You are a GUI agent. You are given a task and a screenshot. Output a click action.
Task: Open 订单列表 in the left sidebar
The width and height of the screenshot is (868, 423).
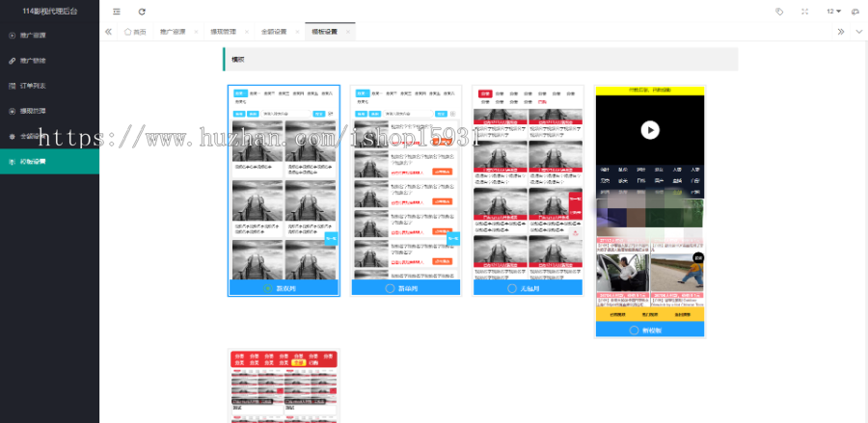tap(49, 86)
